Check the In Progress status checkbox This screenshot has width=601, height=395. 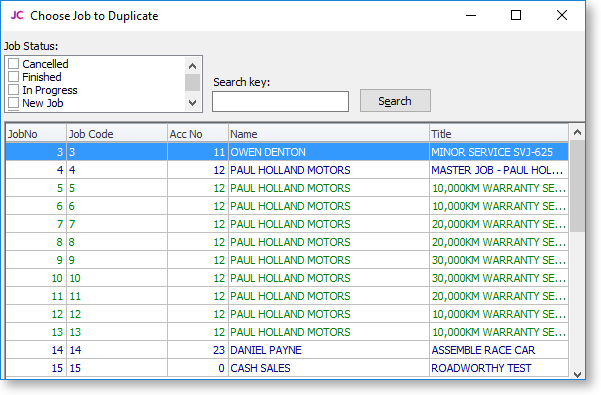(13, 90)
